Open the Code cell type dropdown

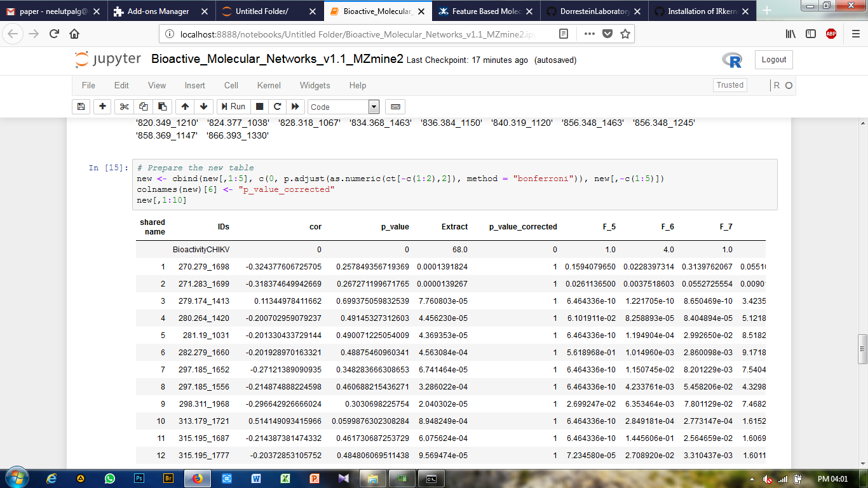pos(374,106)
